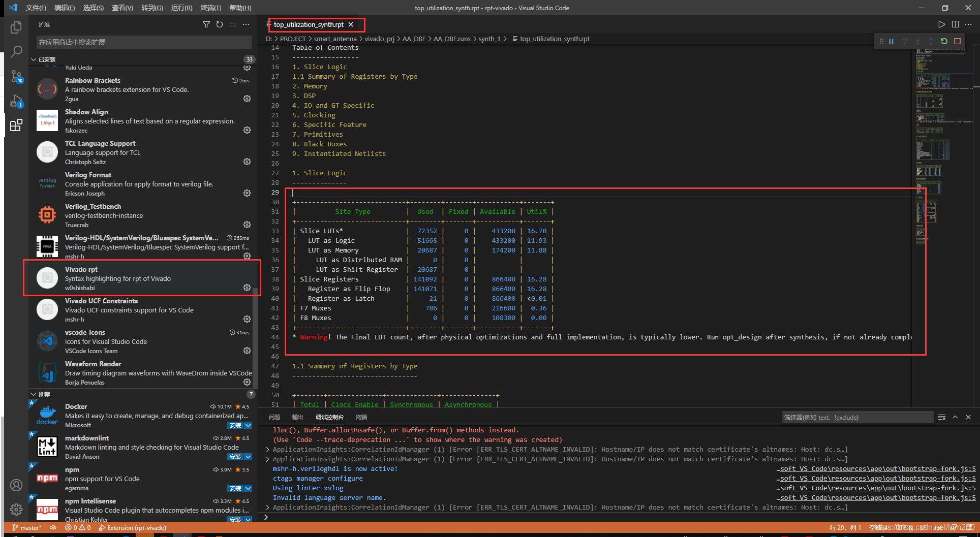Filter extensions with the funnel icon

point(206,24)
